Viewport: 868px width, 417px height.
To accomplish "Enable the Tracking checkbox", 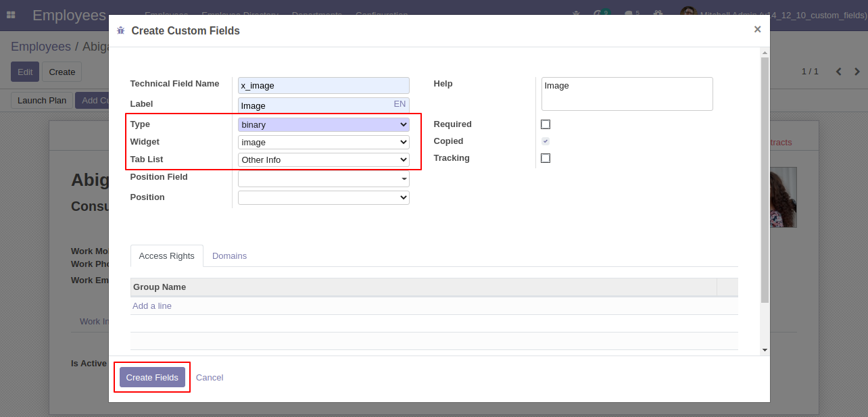I will click(546, 158).
